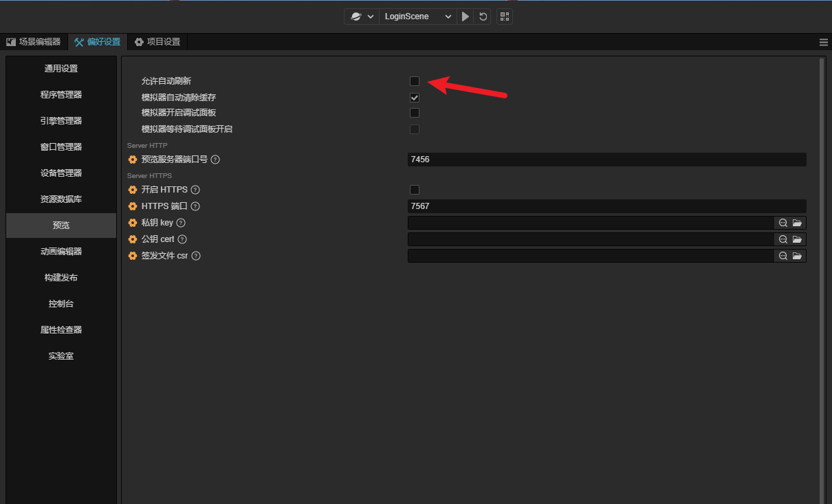This screenshot has width=832, height=504.
Task: Locate the 私钥 key file with magnifier icon
Action: tap(782, 223)
